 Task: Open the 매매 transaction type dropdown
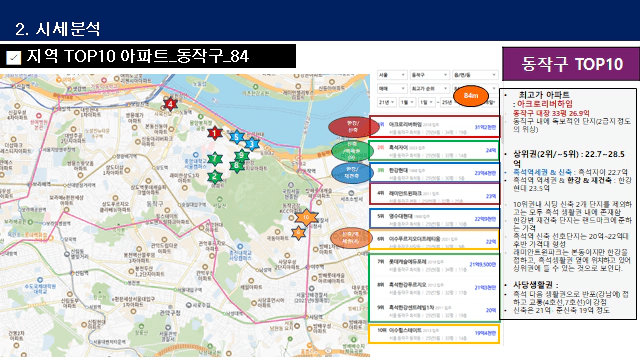(391, 89)
